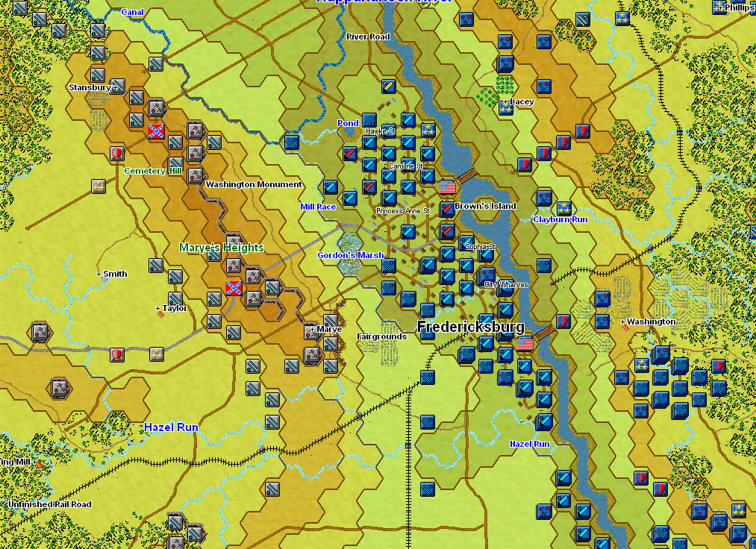Click the Gordon's Marsh label

pyautogui.click(x=351, y=255)
